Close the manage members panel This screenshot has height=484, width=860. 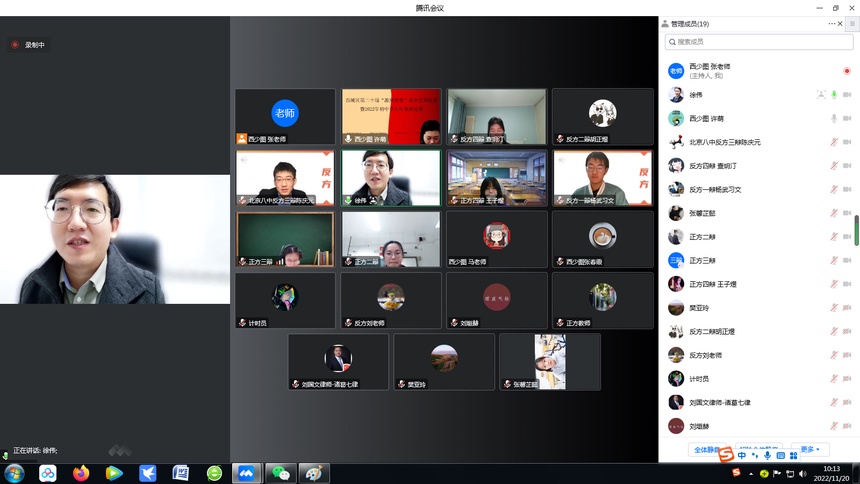840,24
